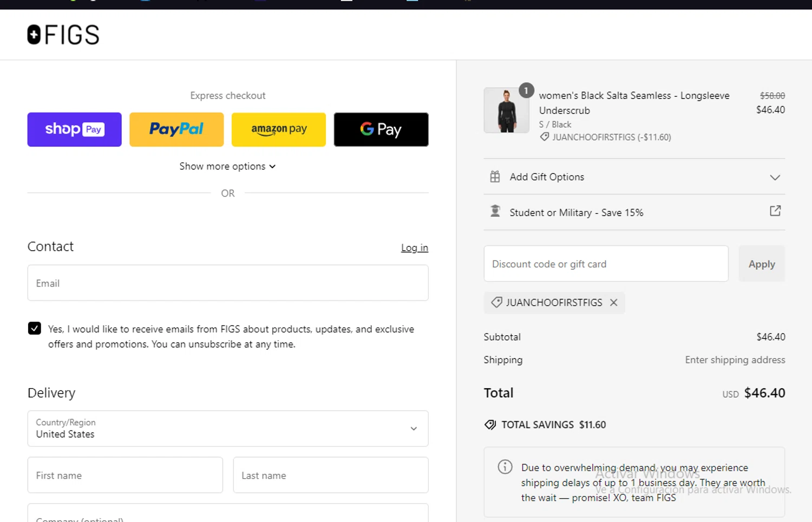This screenshot has height=522, width=812.
Task: Click the FIGS logo
Action: point(63,35)
